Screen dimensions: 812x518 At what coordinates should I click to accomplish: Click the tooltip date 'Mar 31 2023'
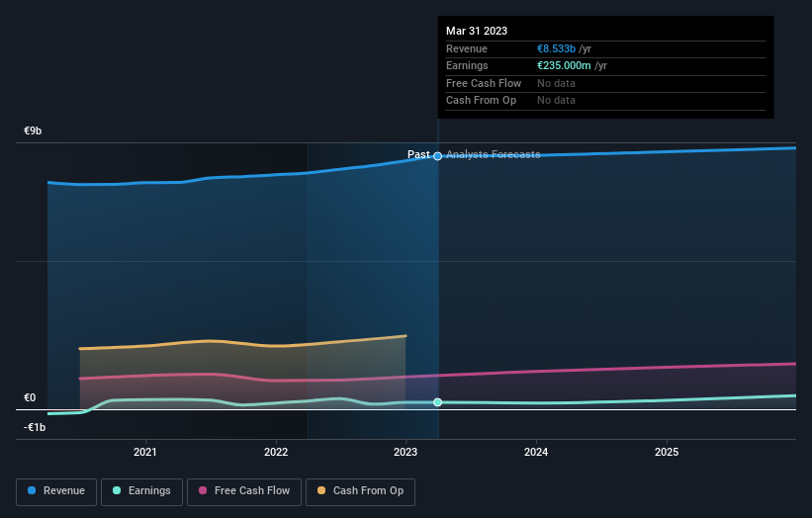pyautogui.click(x=477, y=31)
